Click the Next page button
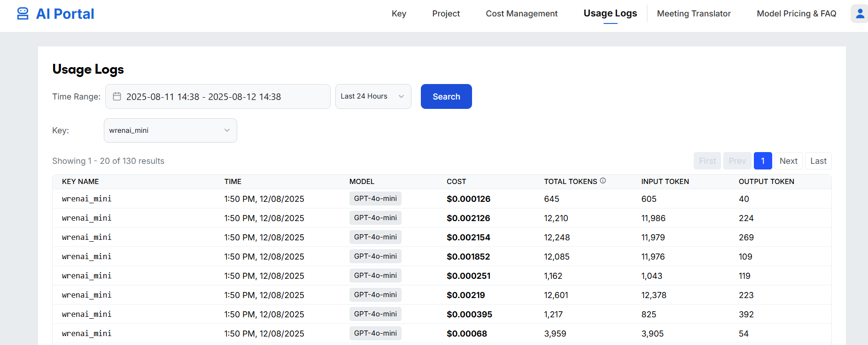 [x=789, y=161]
